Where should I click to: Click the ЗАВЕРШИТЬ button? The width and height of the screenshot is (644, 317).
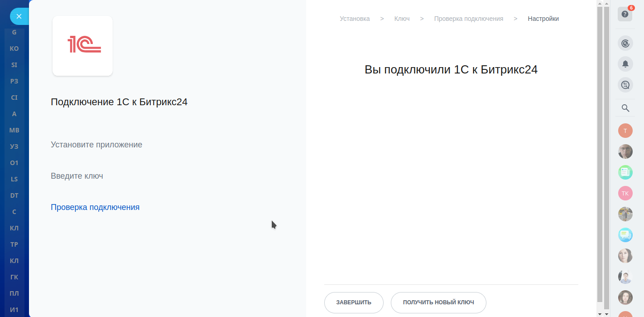click(x=354, y=302)
